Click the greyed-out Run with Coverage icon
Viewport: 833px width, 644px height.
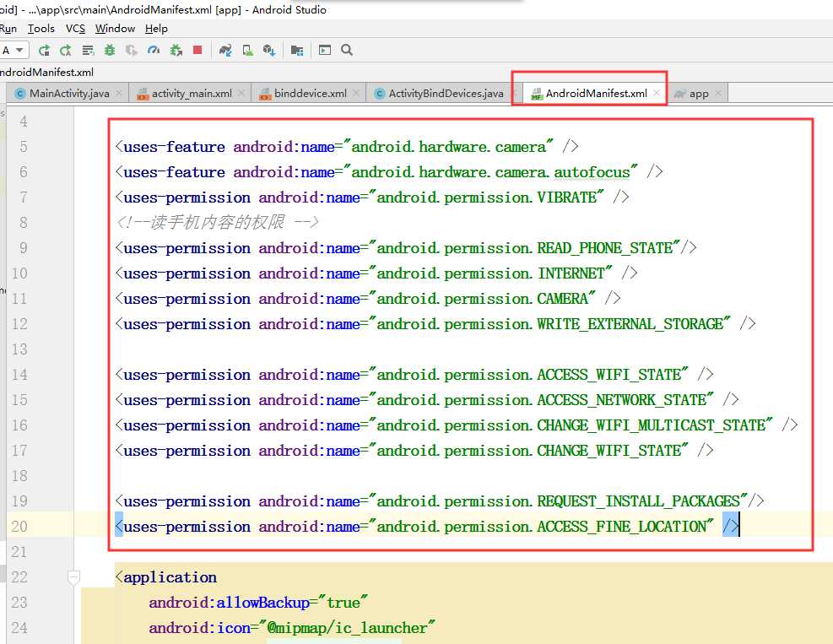pos(131,51)
